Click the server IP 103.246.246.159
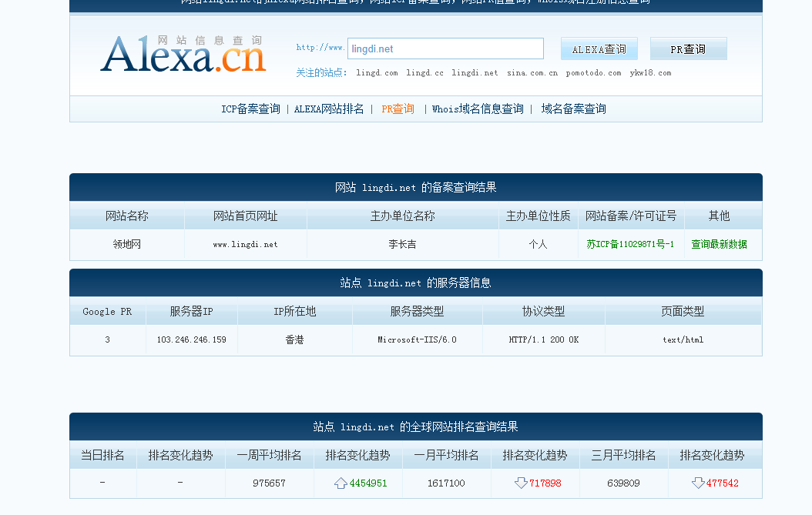Viewport: 812px width, 515px height. (192, 340)
